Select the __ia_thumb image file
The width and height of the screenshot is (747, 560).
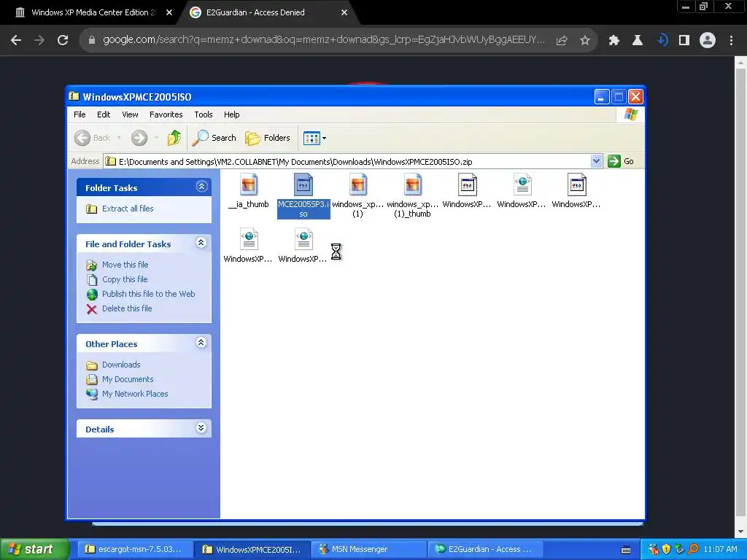(249, 191)
